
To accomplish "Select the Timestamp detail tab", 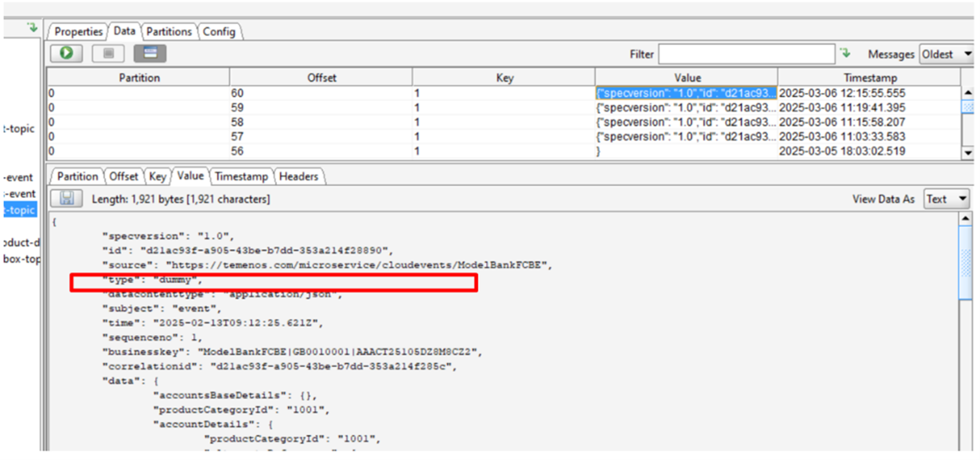I will click(x=241, y=176).
